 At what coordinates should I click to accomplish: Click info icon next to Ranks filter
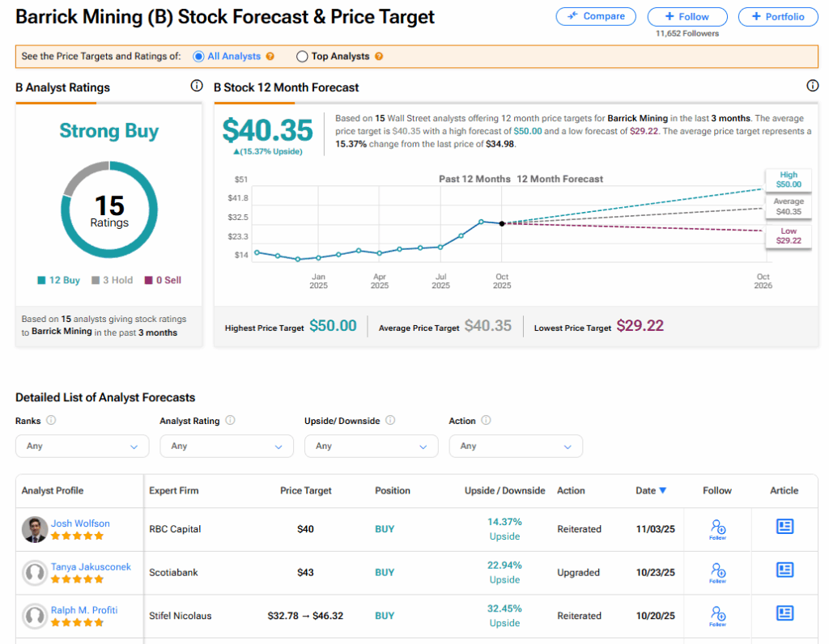coord(51,421)
